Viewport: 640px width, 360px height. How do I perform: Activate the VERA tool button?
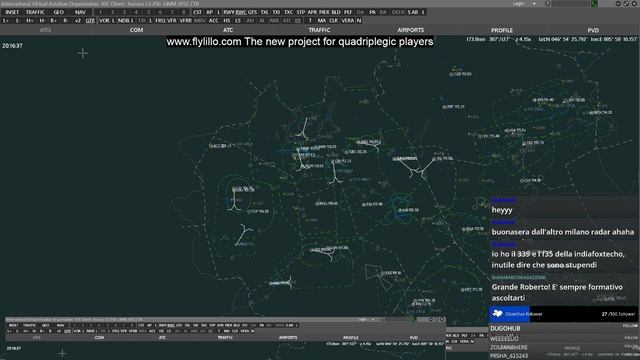click(x=348, y=20)
